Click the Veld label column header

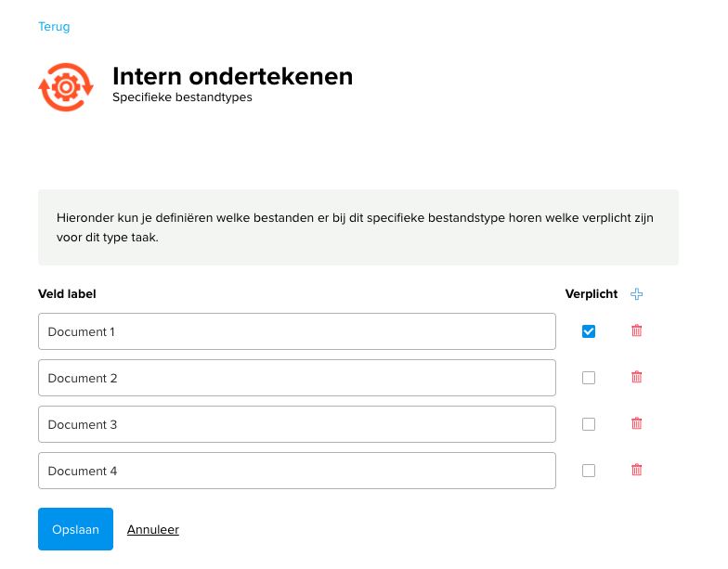point(67,293)
